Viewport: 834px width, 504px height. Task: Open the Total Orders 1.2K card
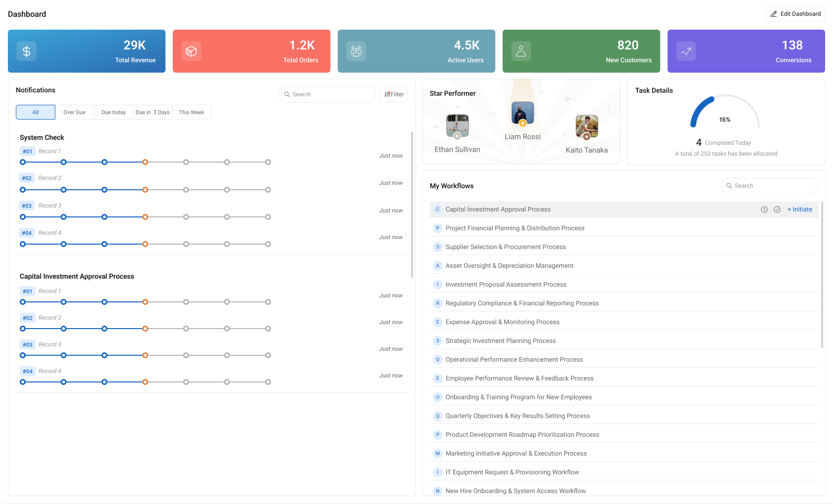tap(251, 51)
